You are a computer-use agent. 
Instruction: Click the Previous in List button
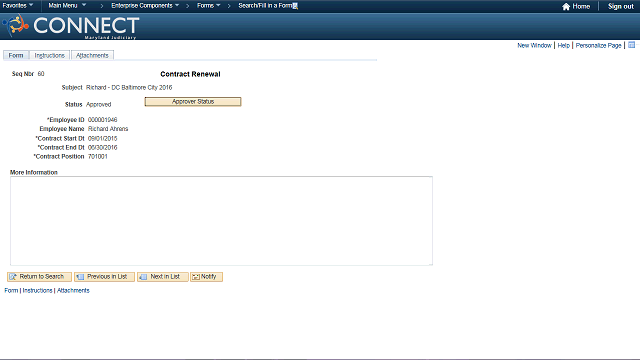pyautogui.click(x=104, y=277)
